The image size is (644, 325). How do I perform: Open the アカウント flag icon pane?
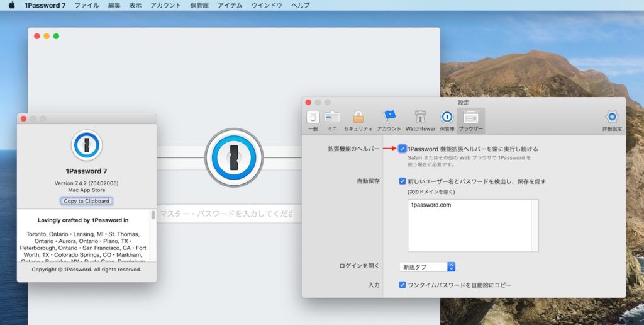click(389, 120)
